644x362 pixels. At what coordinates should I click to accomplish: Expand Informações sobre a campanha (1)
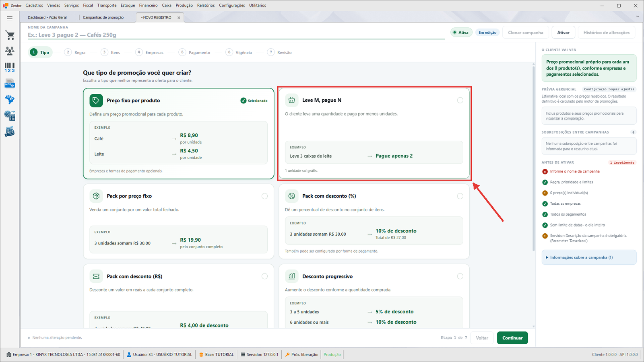589,257
